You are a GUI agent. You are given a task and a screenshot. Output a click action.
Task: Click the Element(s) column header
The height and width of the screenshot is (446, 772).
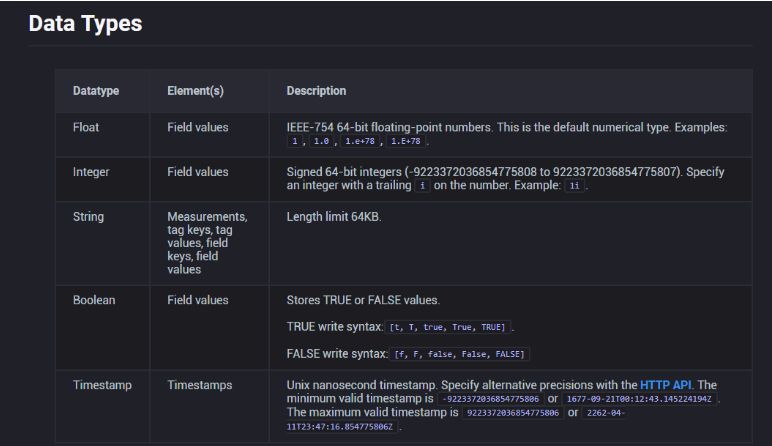[x=195, y=91]
